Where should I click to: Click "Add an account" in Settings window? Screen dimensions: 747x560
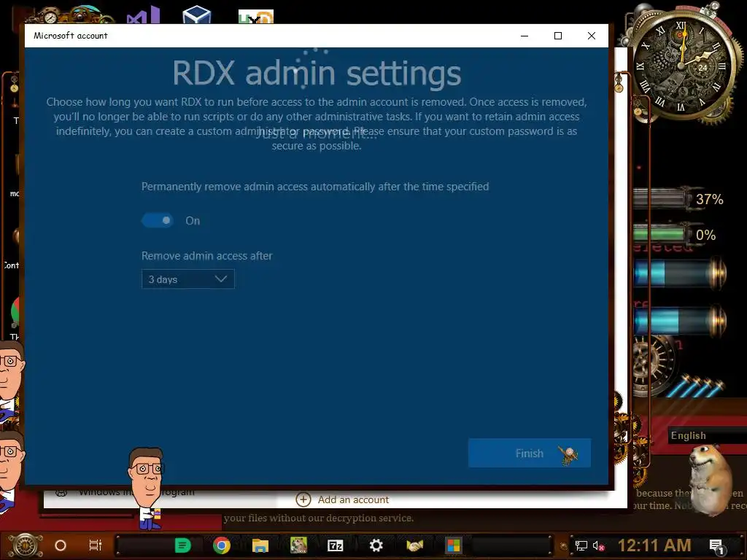(x=353, y=499)
